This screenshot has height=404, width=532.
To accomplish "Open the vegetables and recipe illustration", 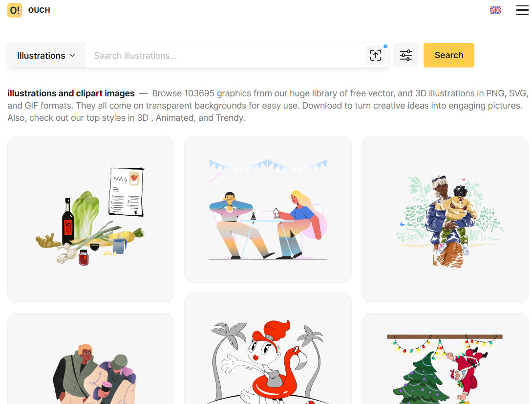I will point(91,220).
